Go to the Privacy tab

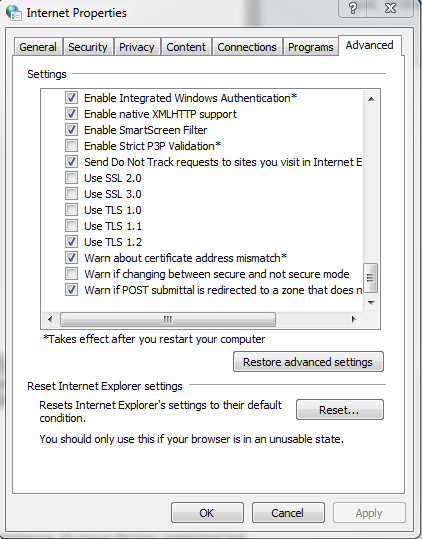[136, 47]
